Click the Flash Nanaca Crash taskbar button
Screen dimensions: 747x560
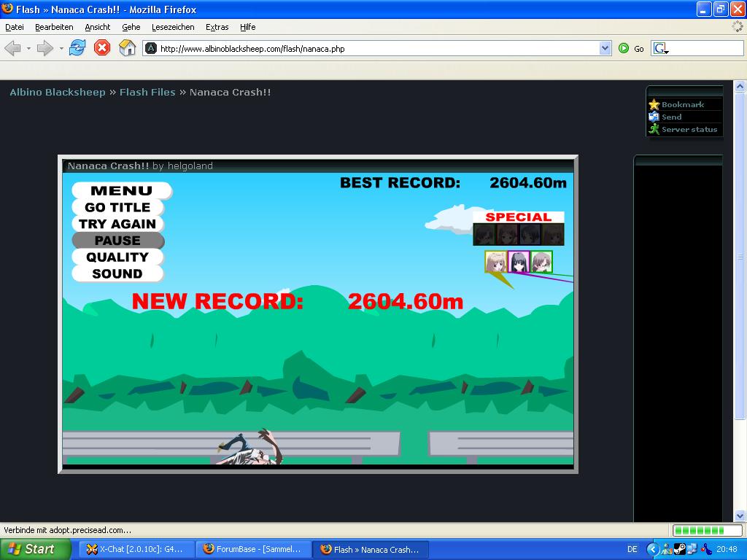(x=371, y=549)
